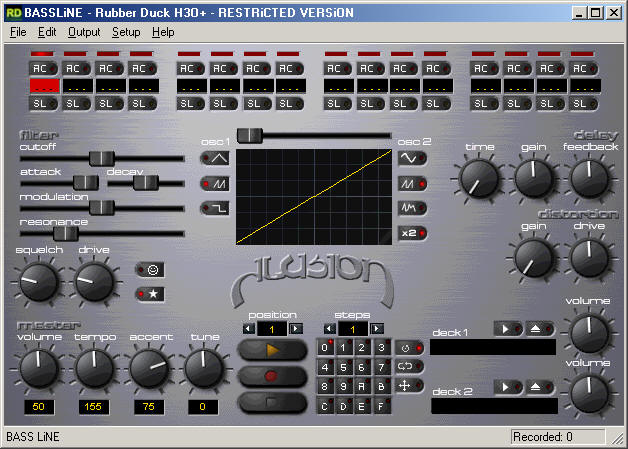Click the delay time knob

pos(479,179)
